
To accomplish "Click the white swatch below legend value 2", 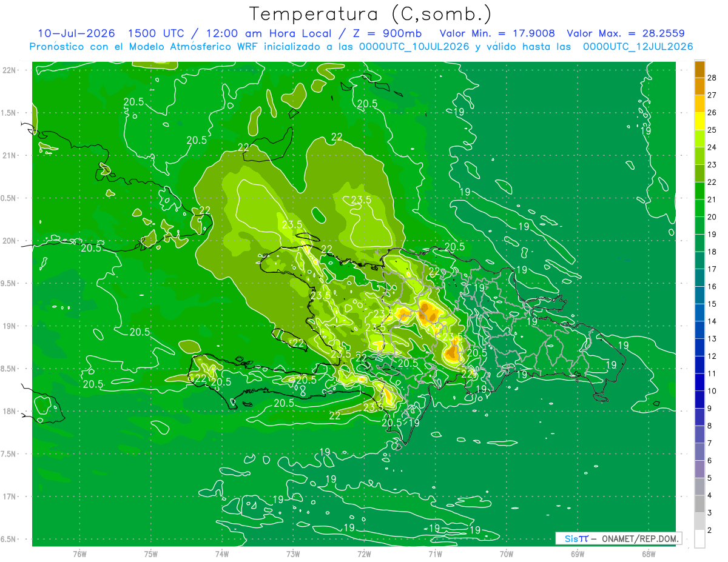I will coord(699,539).
